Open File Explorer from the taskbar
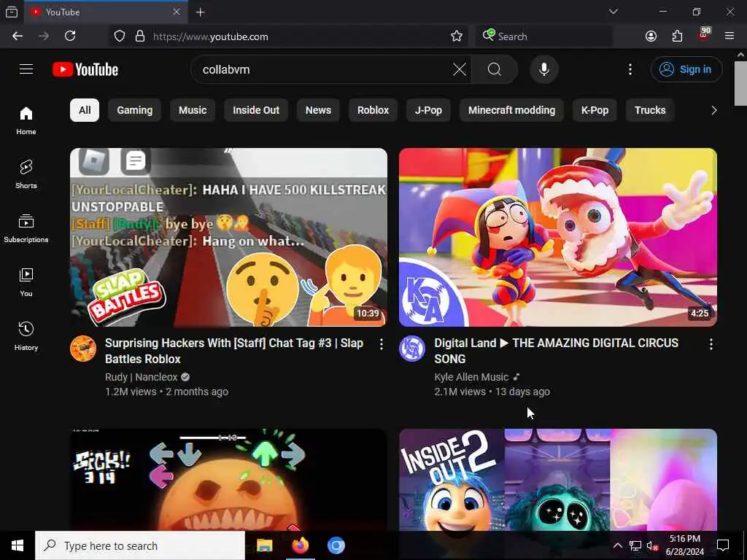The width and height of the screenshot is (747, 560). [264, 545]
